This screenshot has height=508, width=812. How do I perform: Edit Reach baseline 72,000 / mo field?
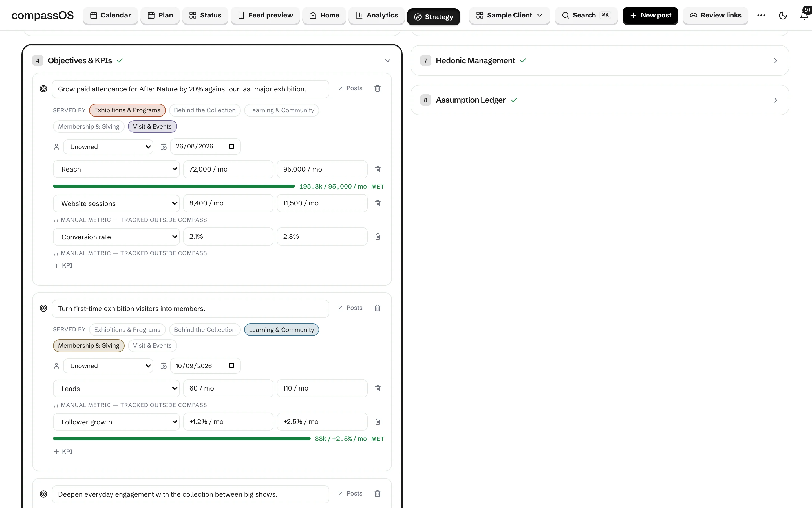pos(228,169)
